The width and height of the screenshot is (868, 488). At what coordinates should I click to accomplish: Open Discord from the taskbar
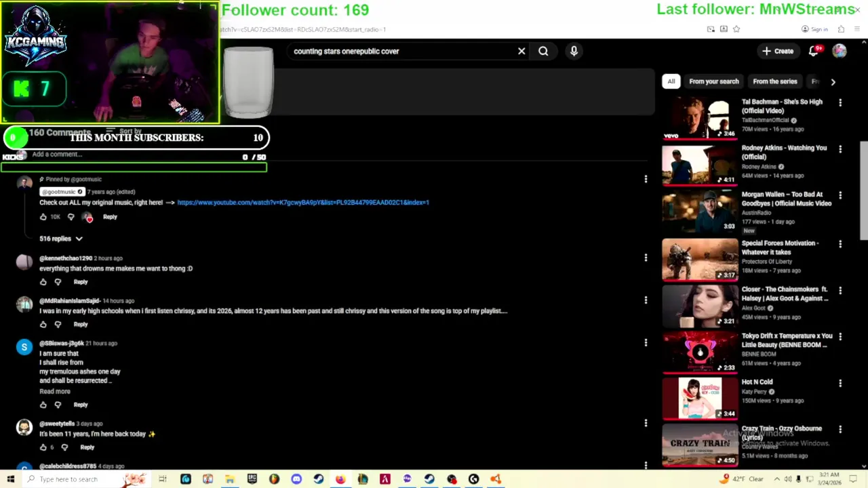pyautogui.click(x=296, y=479)
